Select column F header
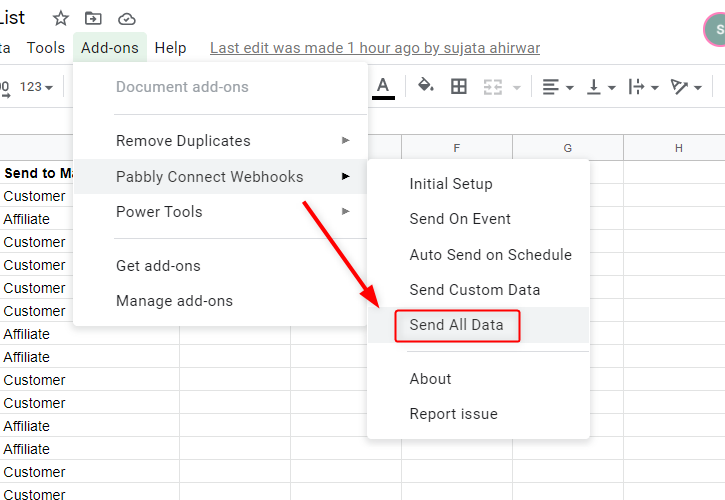Viewport: 725px width, 500px height. [x=457, y=148]
